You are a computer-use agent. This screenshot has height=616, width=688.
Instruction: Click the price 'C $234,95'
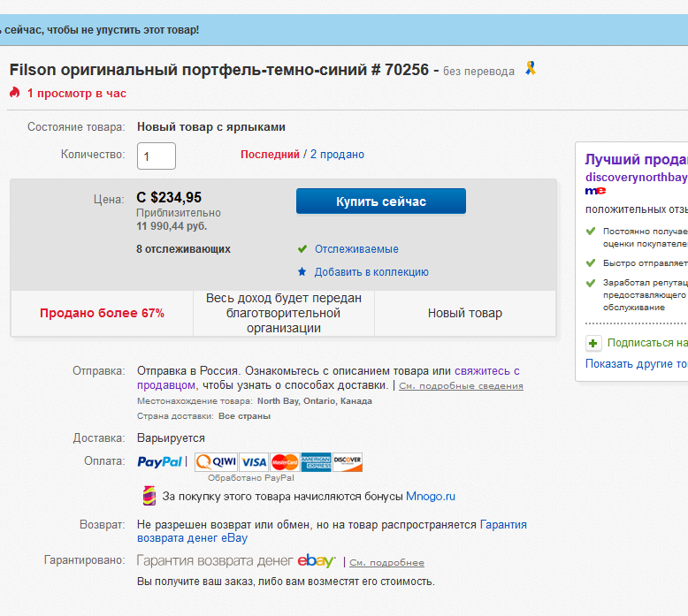pyautogui.click(x=169, y=197)
